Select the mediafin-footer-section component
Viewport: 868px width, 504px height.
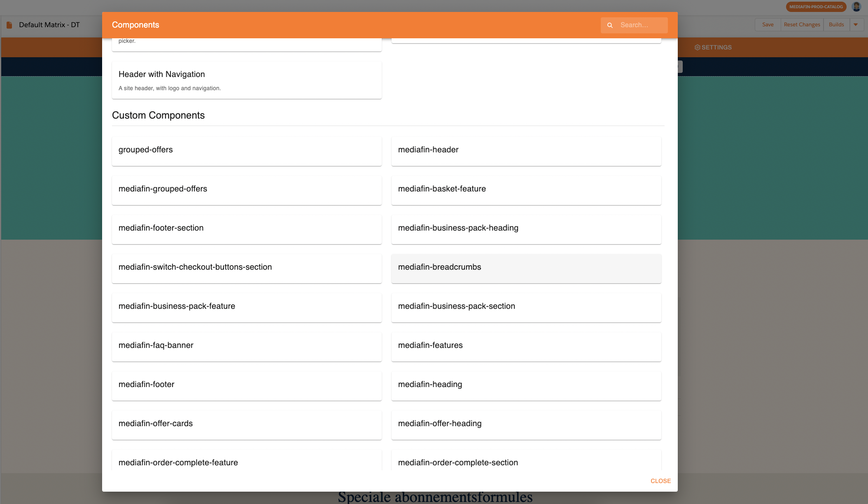click(247, 229)
